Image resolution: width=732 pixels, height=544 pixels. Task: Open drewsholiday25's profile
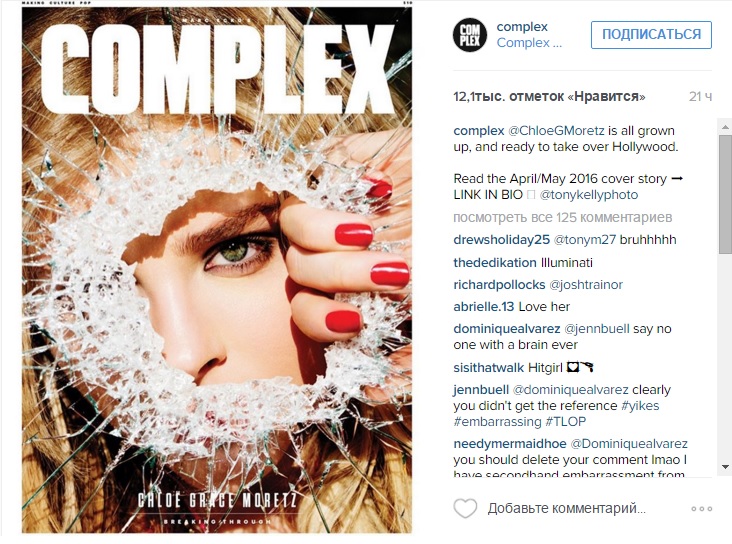(501, 240)
